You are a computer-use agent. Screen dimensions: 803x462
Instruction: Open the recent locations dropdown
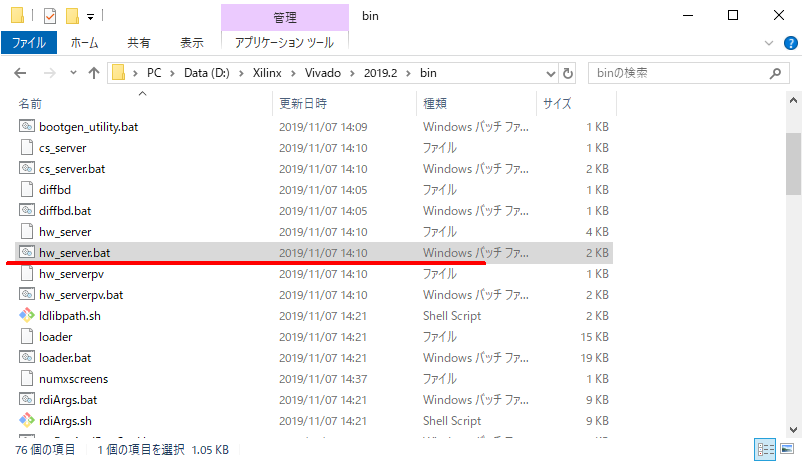tap(73, 73)
